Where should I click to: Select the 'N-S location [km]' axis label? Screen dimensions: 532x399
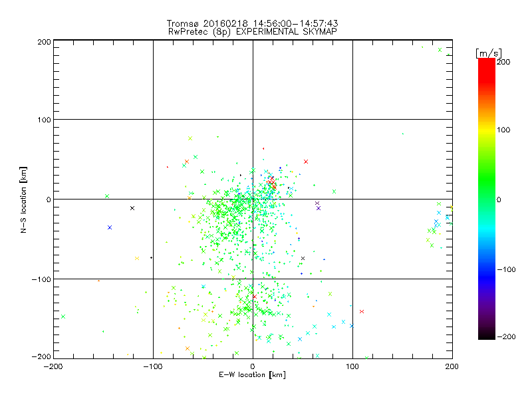pos(23,200)
